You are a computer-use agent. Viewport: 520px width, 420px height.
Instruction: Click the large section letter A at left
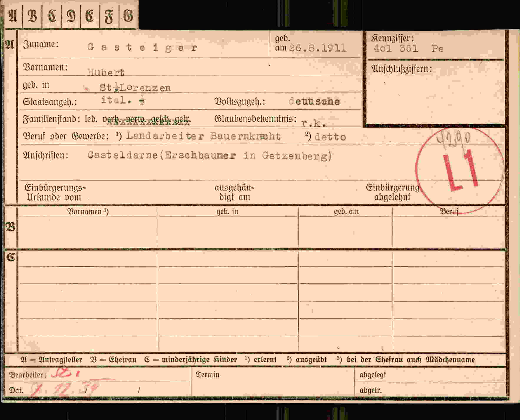(10, 45)
